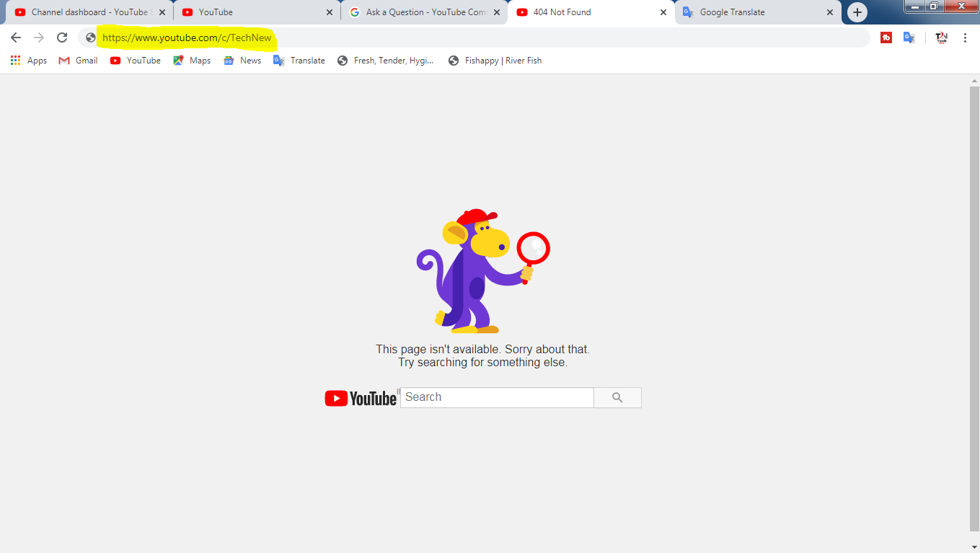Screen dimensions: 980x553
Task: Open a new tab with plus button
Action: click(x=857, y=12)
